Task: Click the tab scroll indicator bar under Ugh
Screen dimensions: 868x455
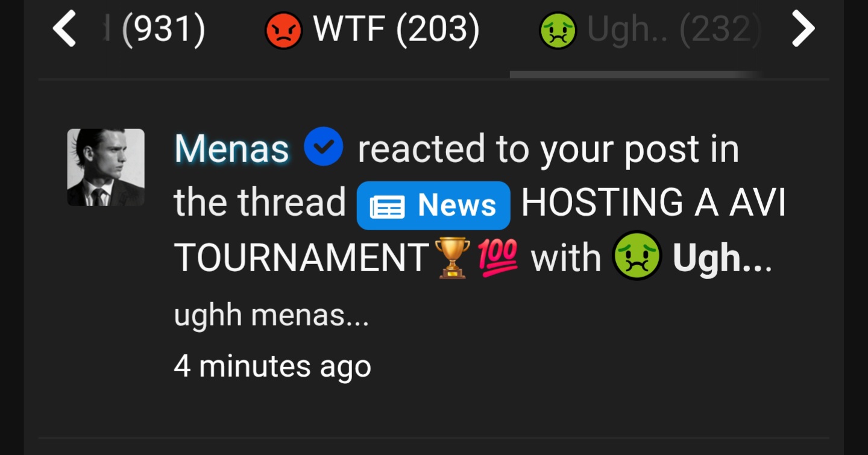Action: [636, 75]
